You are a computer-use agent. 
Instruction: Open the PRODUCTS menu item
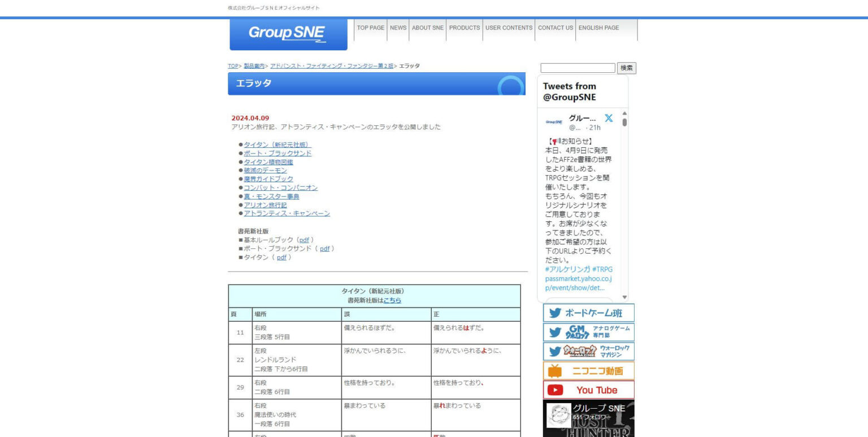click(465, 28)
